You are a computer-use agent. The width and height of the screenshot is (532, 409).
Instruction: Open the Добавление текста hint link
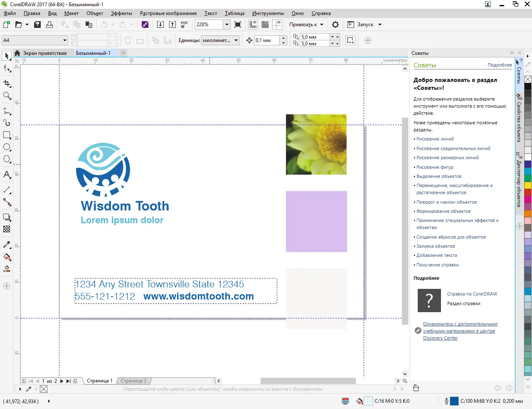pos(437,255)
